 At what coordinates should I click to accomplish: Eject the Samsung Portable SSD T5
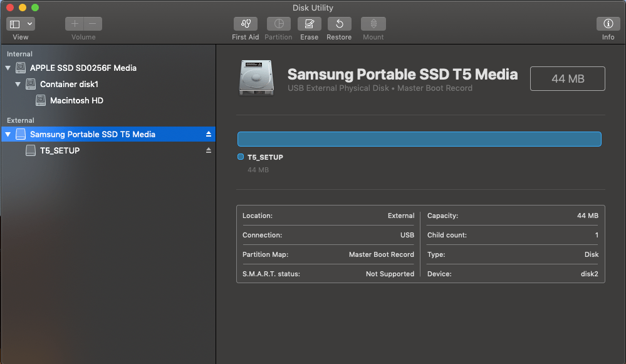click(x=208, y=133)
